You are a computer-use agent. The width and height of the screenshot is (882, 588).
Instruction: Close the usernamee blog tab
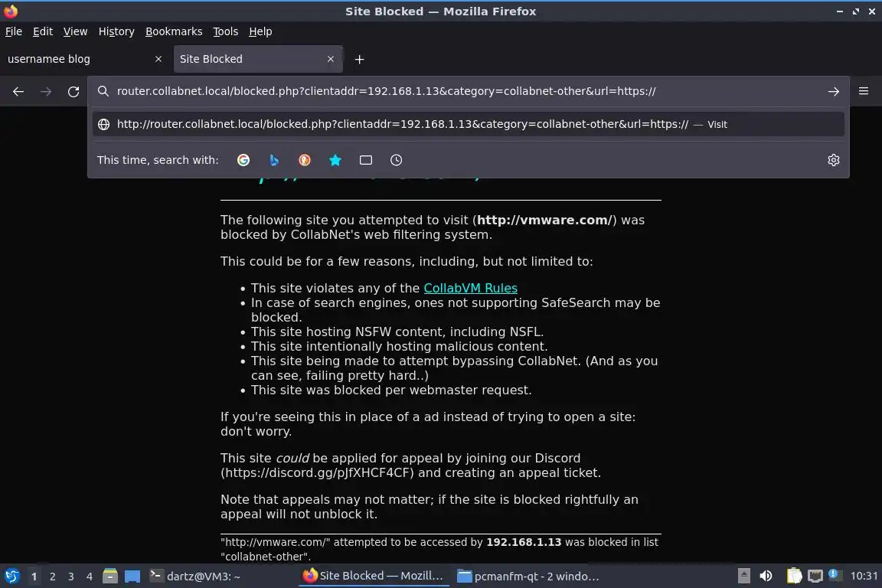point(158,59)
